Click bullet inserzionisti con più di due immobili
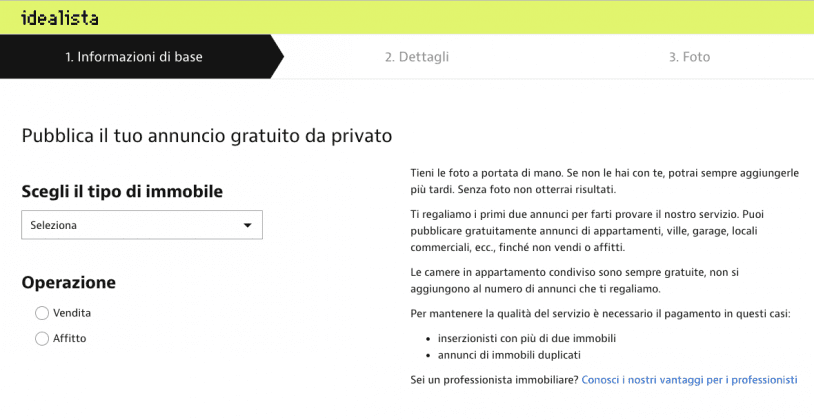Screen dimensions: 814x420 tap(527, 338)
